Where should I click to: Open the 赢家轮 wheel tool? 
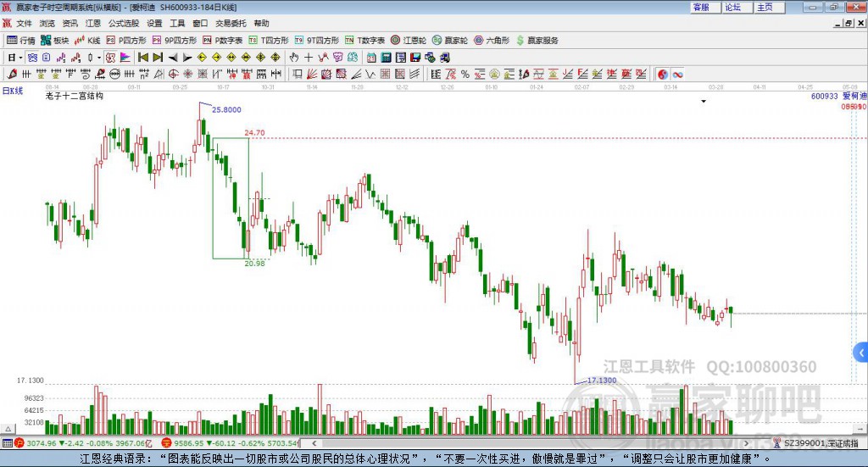(450, 41)
